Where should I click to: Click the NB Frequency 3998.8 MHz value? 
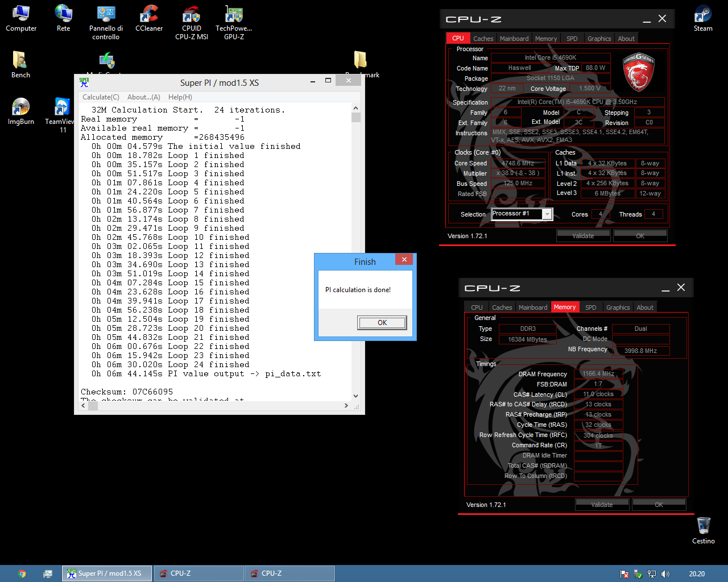(x=640, y=351)
